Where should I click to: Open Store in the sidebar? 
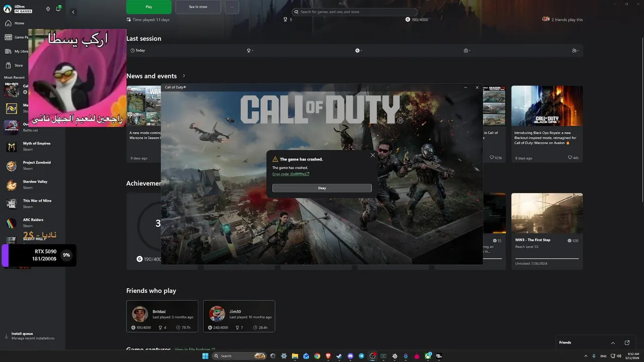14,65
